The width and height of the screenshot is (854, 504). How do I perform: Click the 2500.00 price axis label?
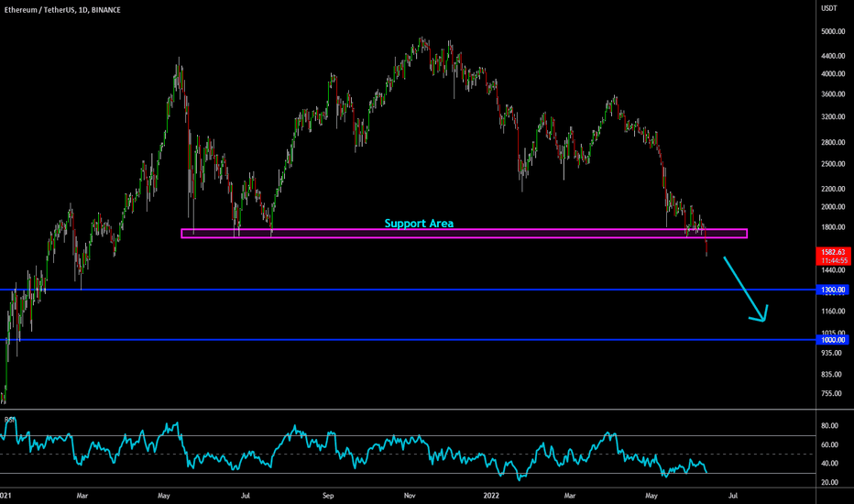click(833, 164)
